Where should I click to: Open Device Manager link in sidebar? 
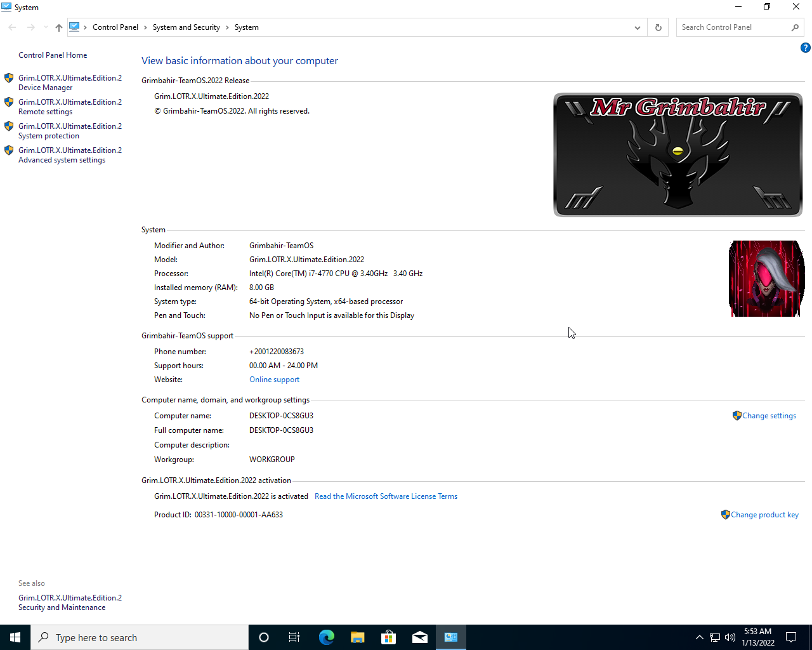70,83
